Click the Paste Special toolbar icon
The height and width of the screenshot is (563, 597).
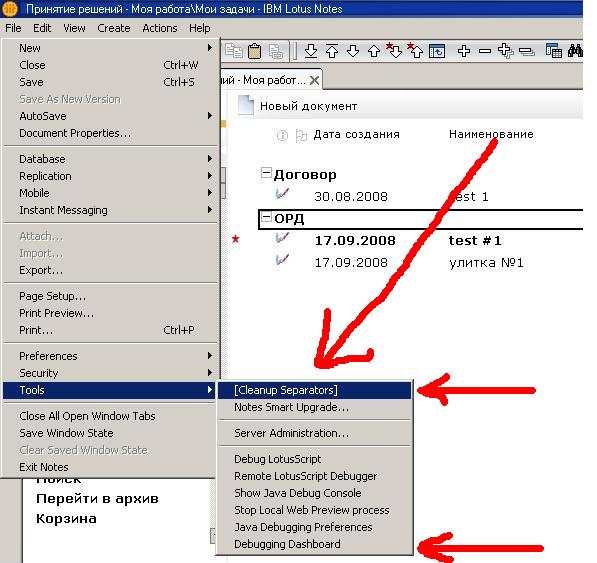click(x=276, y=51)
